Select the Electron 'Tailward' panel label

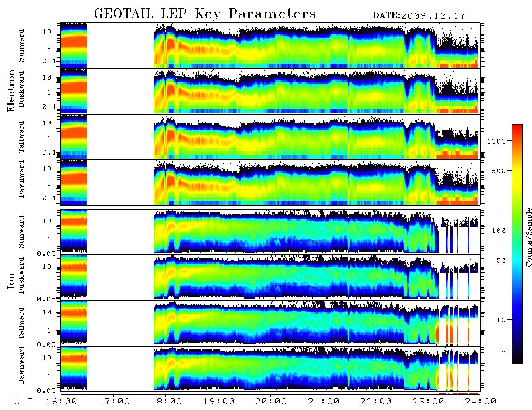pos(21,137)
